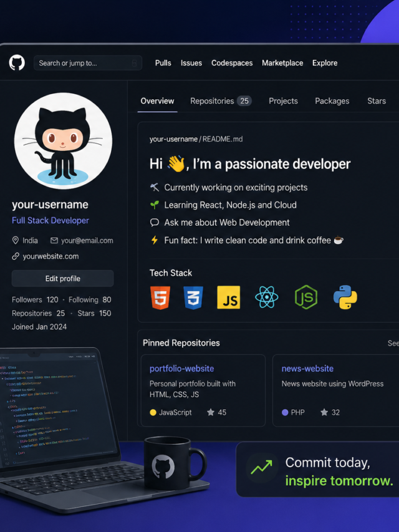The image size is (399, 532).
Task: Click the GitHub Octocat logo in header
Action: pyautogui.click(x=17, y=63)
